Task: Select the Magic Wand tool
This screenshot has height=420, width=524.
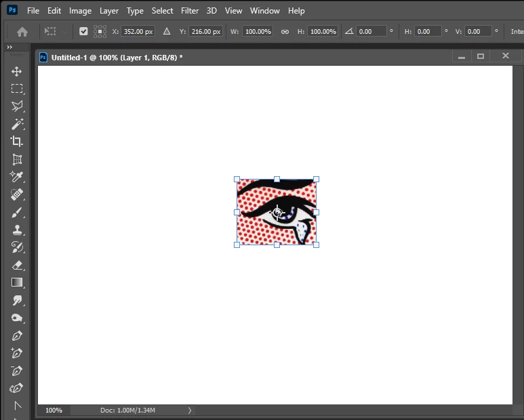Action: coord(18,124)
